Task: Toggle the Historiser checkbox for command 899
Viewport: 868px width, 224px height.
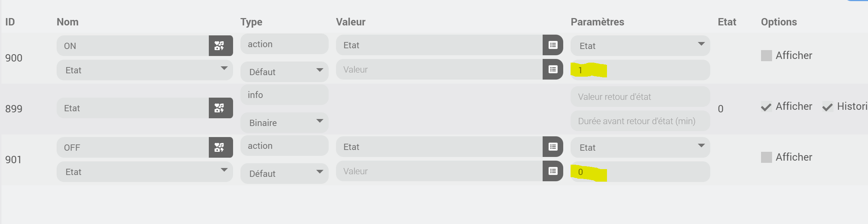Action: coord(828,107)
